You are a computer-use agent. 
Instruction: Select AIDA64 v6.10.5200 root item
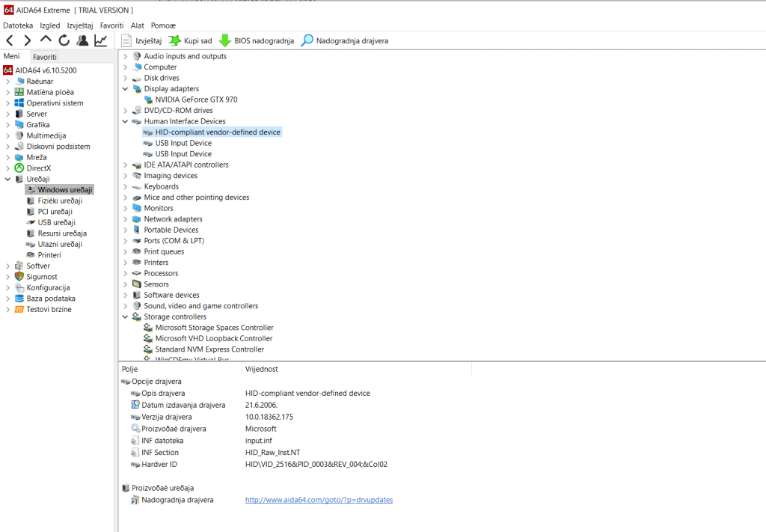(x=40, y=70)
